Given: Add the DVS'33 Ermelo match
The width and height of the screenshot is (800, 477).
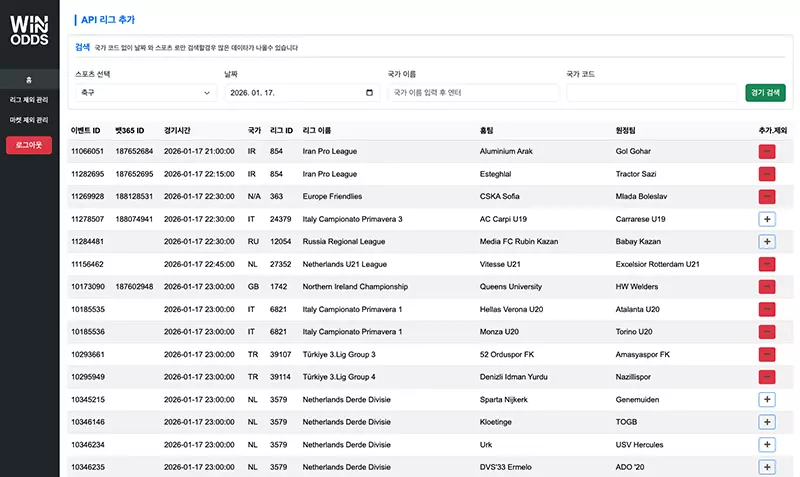Looking at the screenshot, I should [766, 467].
